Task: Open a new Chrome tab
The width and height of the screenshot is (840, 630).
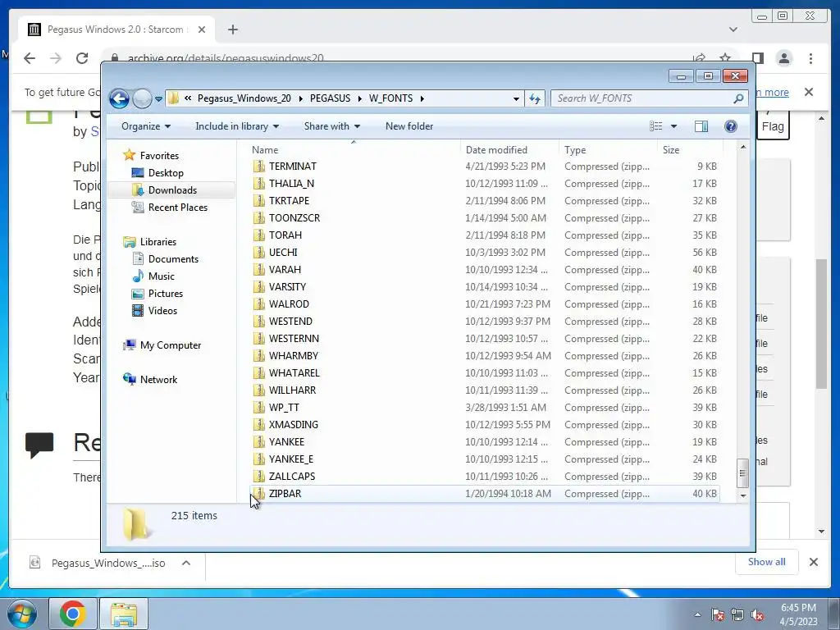Action: coord(232,30)
